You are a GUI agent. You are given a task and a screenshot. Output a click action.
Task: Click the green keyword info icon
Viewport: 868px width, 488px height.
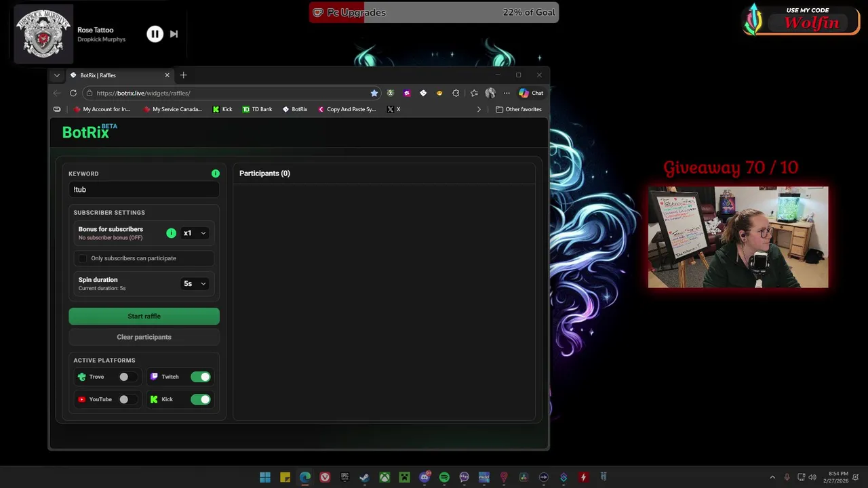pyautogui.click(x=216, y=174)
